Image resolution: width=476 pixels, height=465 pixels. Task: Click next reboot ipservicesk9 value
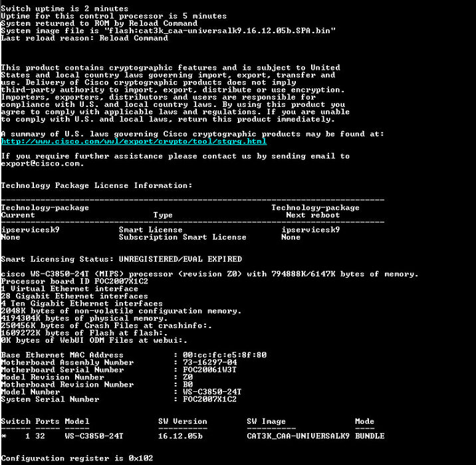coord(310,230)
